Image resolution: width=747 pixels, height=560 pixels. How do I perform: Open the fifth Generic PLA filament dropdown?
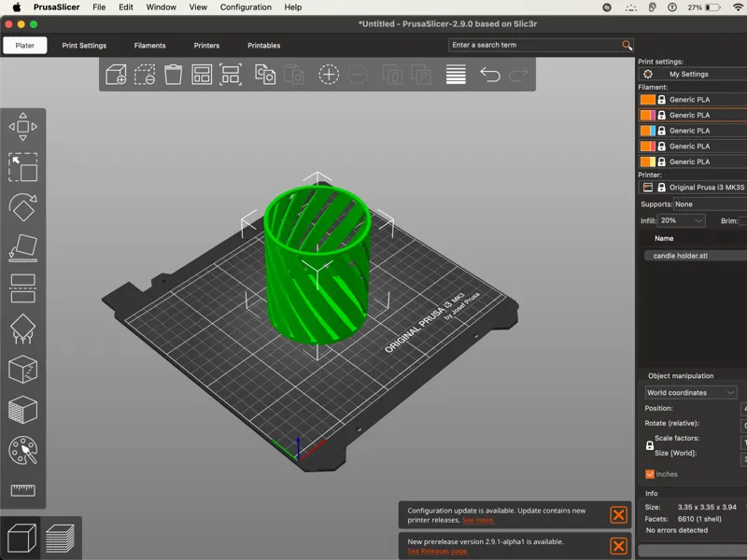tap(693, 161)
